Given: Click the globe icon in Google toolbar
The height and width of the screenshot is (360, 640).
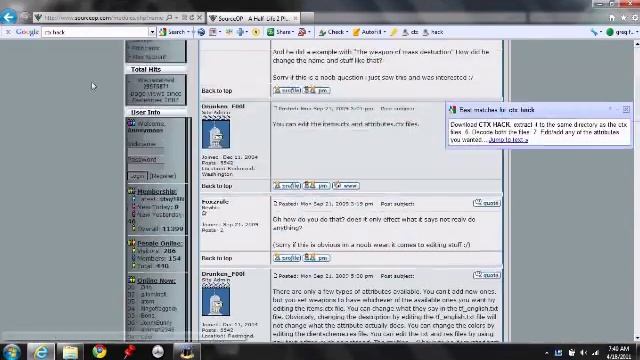Looking at the screenshot, I should (x=201, y=32).
